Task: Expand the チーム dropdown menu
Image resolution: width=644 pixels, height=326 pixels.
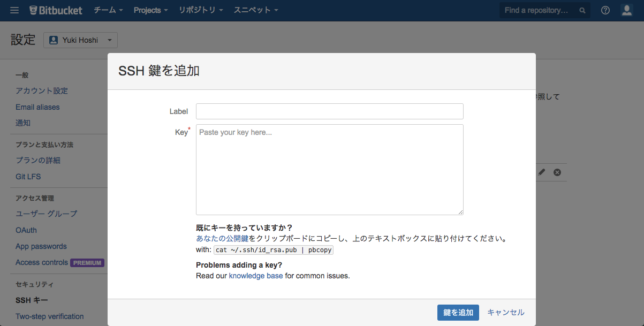Action: pyautogui.click(x=108, y=10)
